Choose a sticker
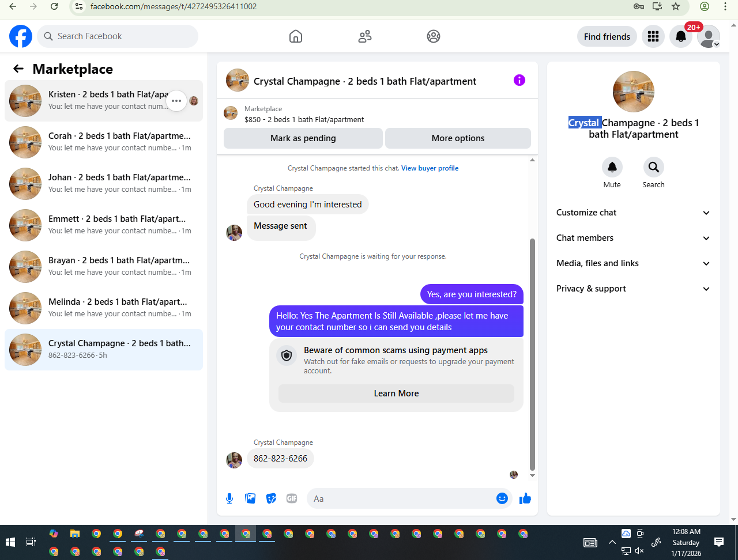 pyautogui.click(x=271, y=498)
